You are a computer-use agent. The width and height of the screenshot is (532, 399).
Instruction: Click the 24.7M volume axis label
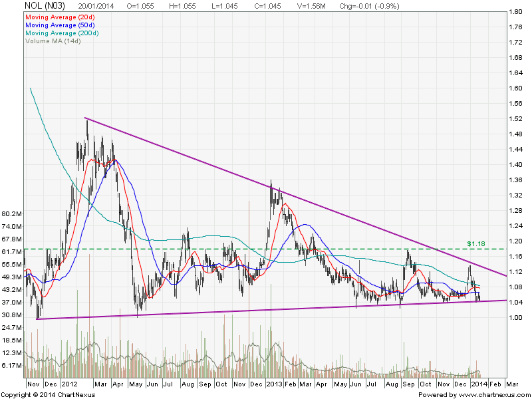[12, 327]
